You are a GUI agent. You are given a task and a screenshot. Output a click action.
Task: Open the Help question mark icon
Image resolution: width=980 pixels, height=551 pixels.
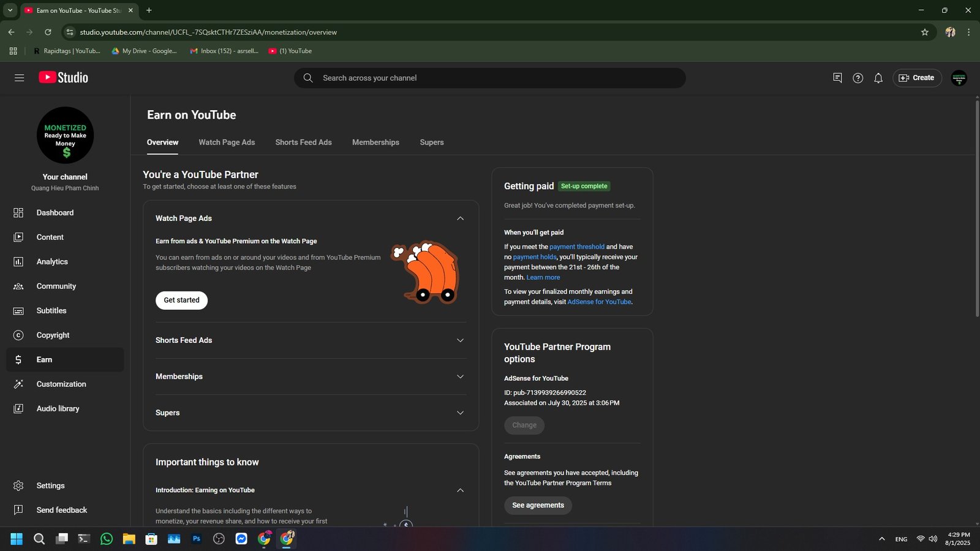click(x=858, y=78)
